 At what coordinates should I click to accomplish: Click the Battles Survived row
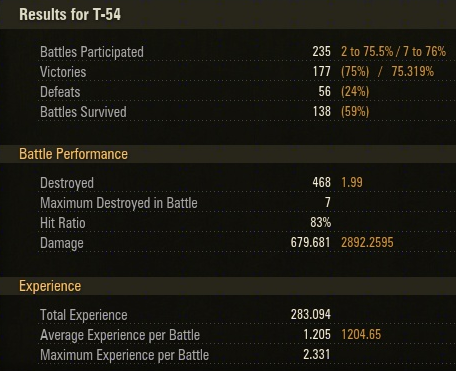pos(247,112)
